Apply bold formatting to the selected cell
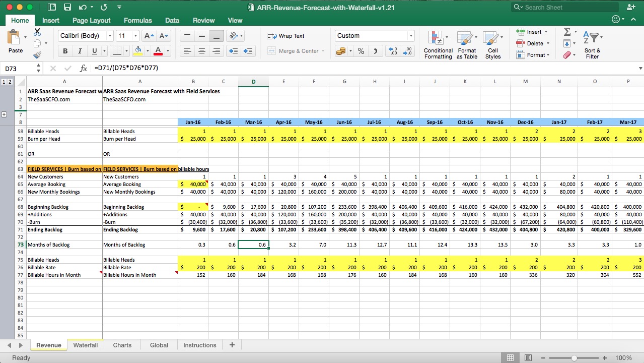This screenshot has width=644, height=363. point(65,50)
